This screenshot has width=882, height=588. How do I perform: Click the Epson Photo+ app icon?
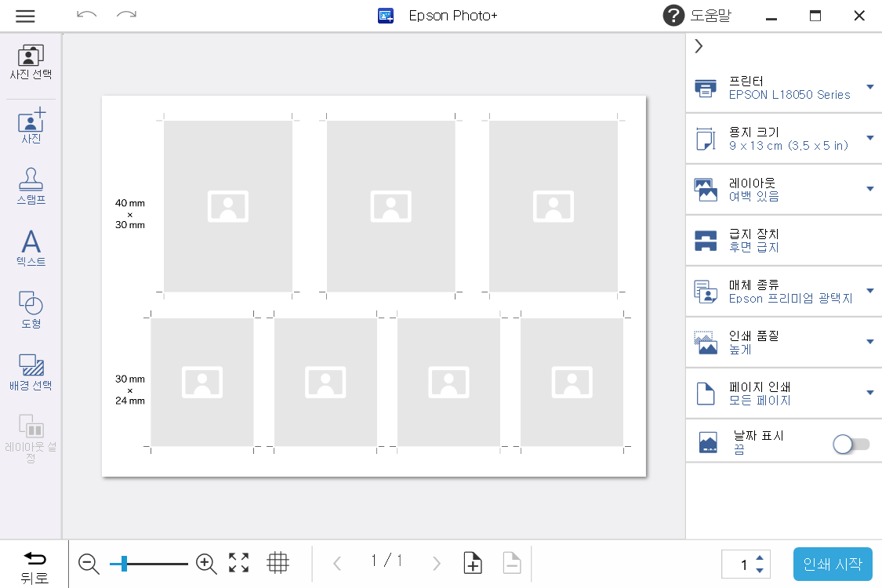pyautogui.click(x=385, y=16)
